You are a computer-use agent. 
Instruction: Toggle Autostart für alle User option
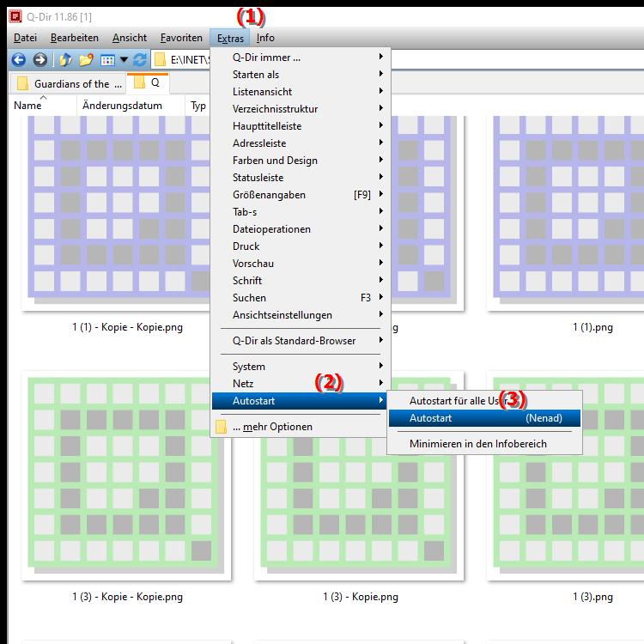point(484,401)
